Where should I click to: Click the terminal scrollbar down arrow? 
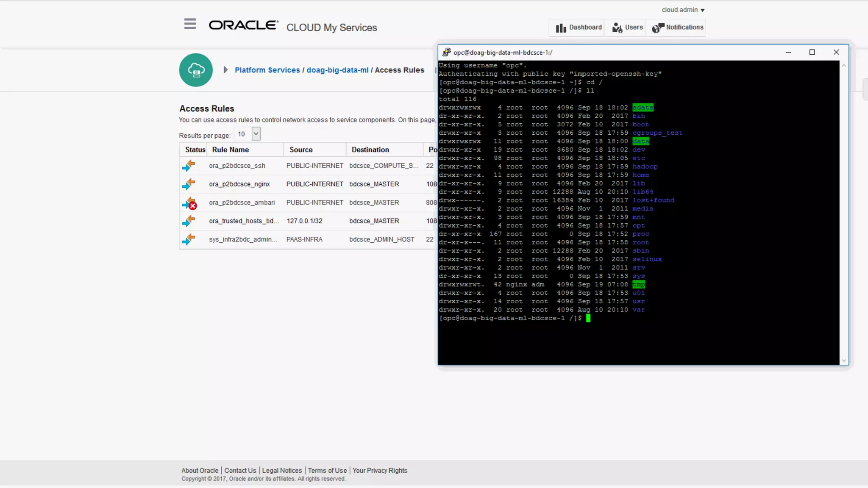(x=844, y=360)
